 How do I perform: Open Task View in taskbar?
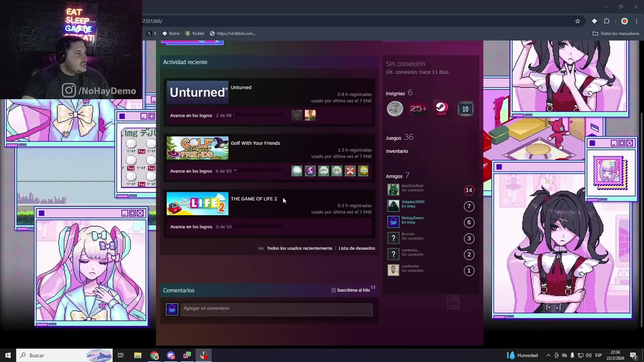pos(121,355)
